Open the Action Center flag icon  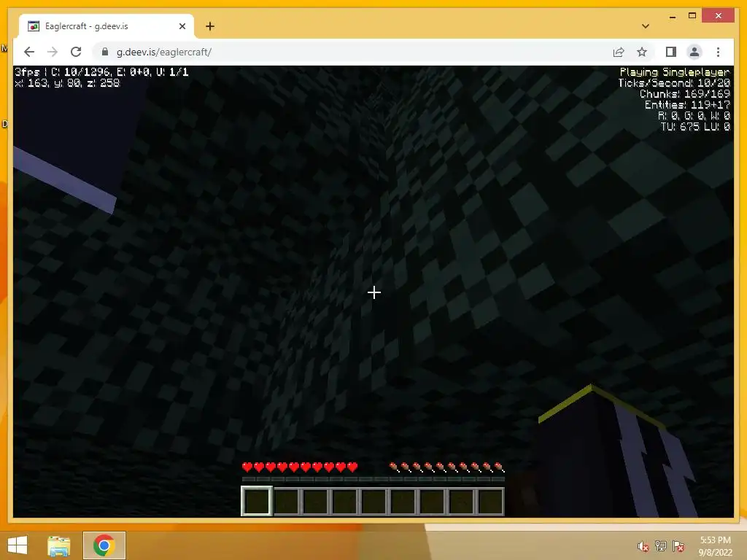pyautogui.click(x=678, y=546)
